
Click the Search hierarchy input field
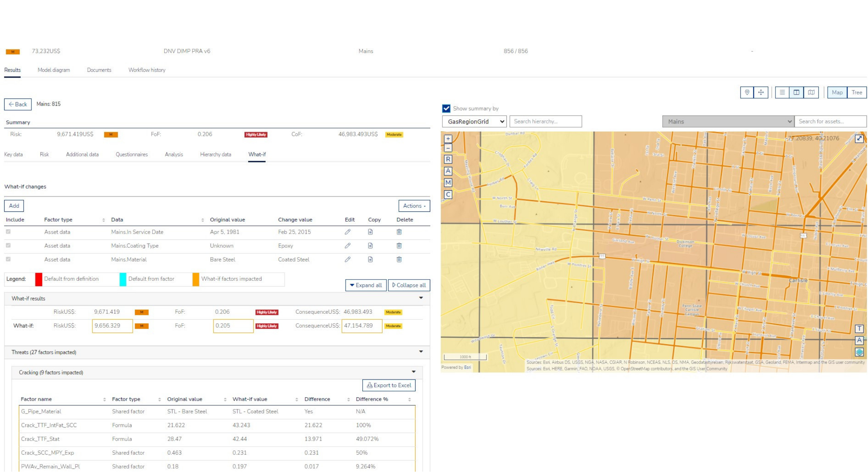545,122
